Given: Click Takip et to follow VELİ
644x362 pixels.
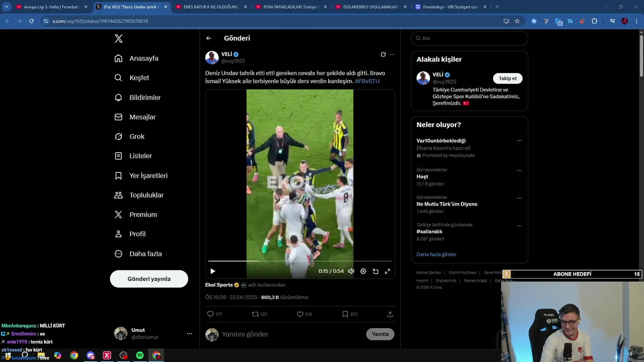Looking at the screenshot, I should pos(508,78).
